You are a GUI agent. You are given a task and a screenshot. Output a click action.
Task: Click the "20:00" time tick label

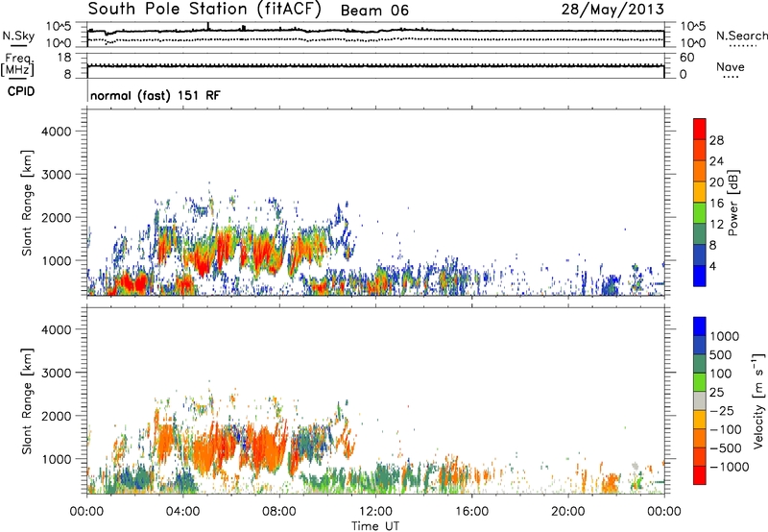point(567,512)
